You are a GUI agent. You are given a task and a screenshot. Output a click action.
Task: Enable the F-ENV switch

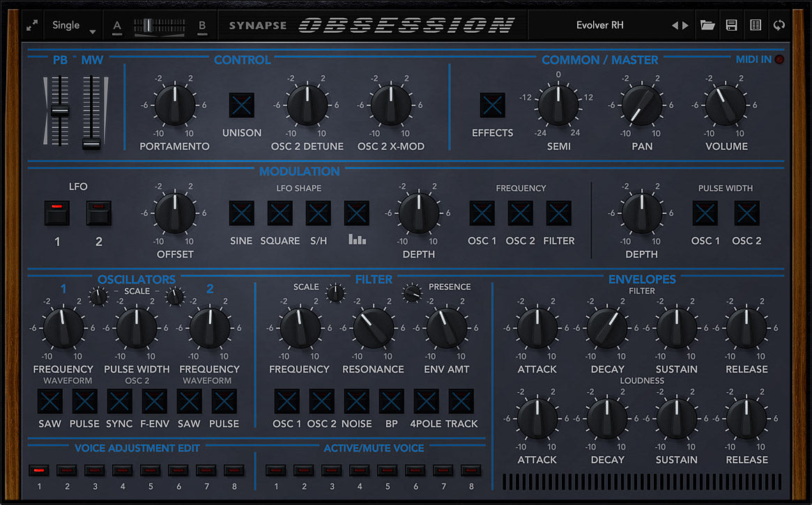coord(154,401)
